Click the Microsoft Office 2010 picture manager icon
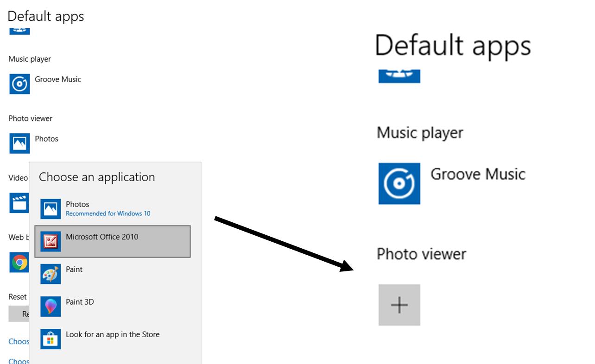Viewport: 595px width, 364px height. (51, 241)
